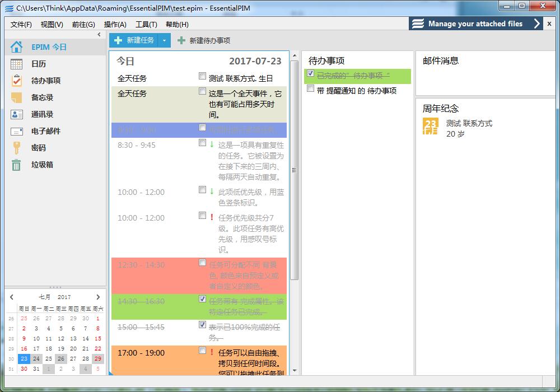
Task: Collapse the navigation sidebar
Action: [99, 34]
